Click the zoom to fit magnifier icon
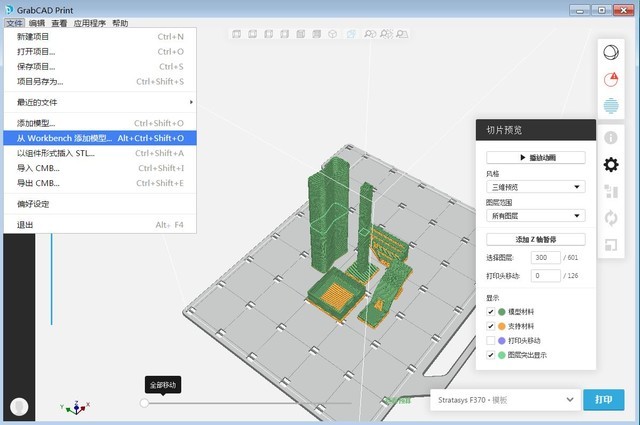This screenshot has height=425, width=640. (370, 34)
